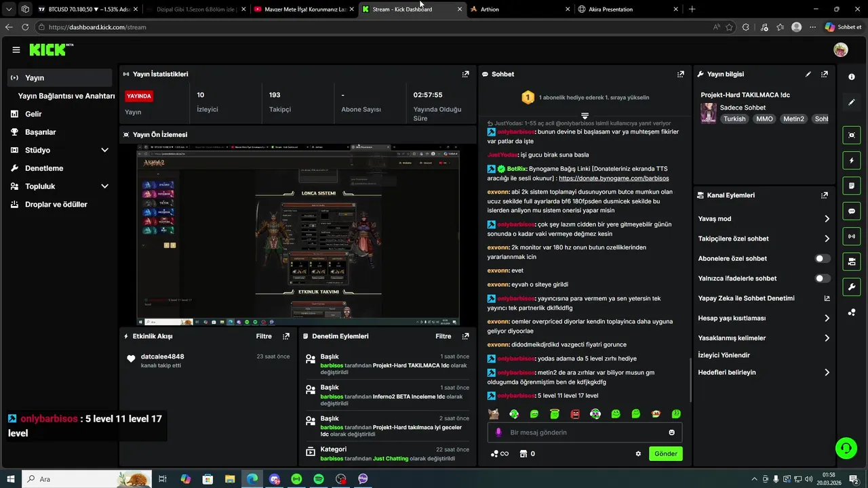
Task: Pop out the Denetim Eylemleri panel
Action: click(465, 336)
